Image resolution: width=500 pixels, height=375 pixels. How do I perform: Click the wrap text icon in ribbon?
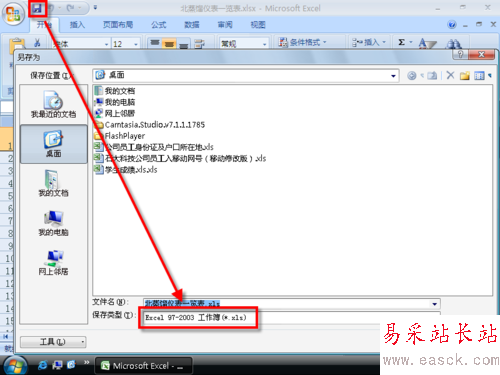(199, 43)
